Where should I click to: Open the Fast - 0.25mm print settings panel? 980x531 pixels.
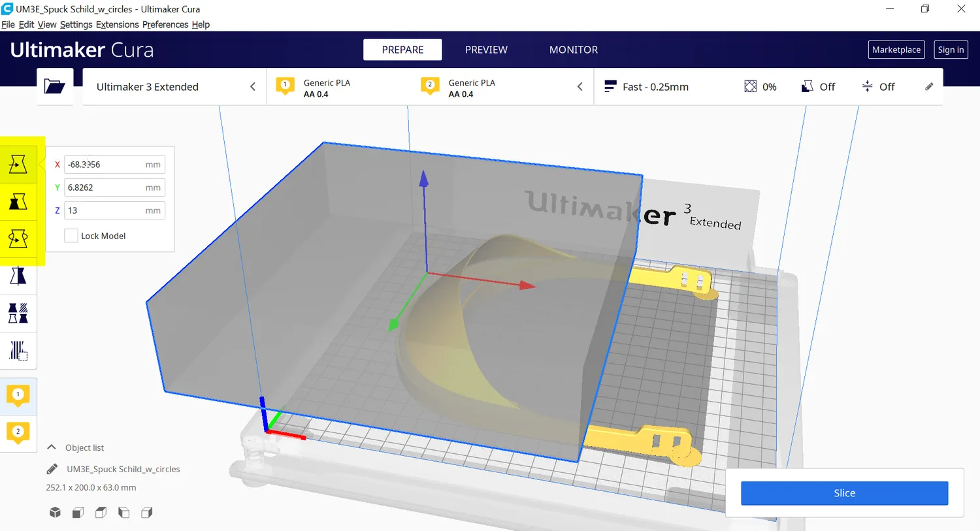click(768, 86)
